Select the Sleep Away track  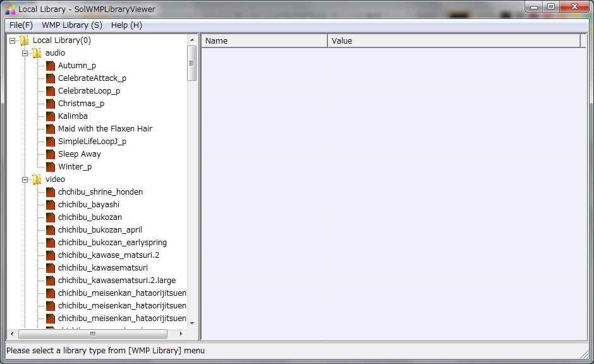click(80, 154)
